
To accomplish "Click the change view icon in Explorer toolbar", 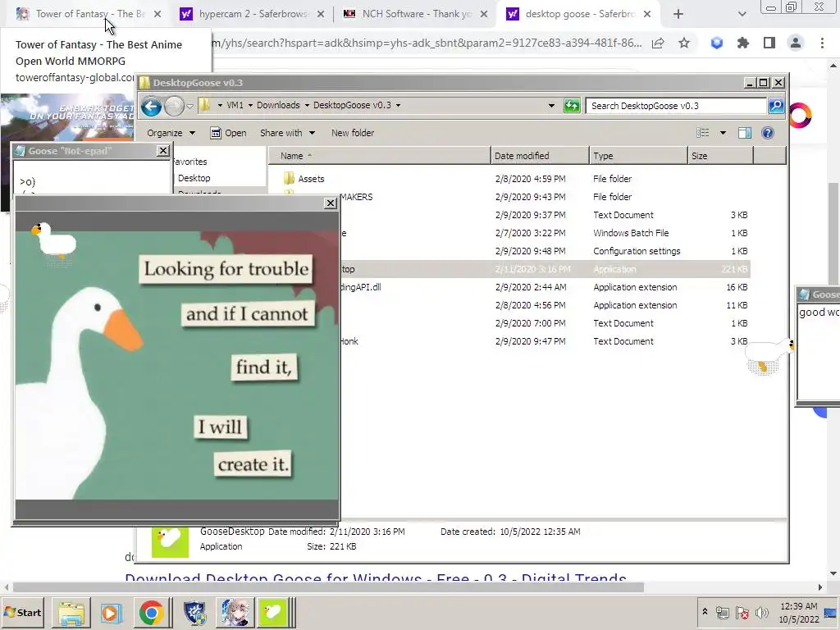I will (702, 133).
